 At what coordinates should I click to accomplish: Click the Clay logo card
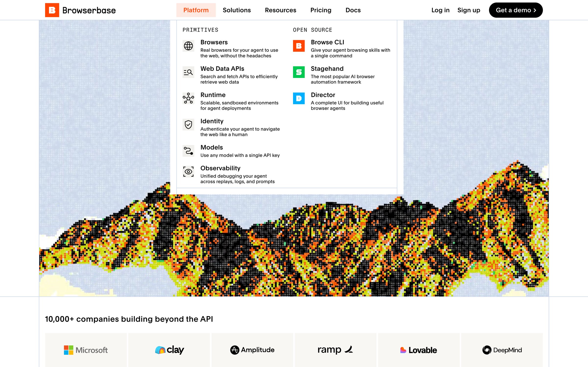pyautogui.click(x=169, y=350)
